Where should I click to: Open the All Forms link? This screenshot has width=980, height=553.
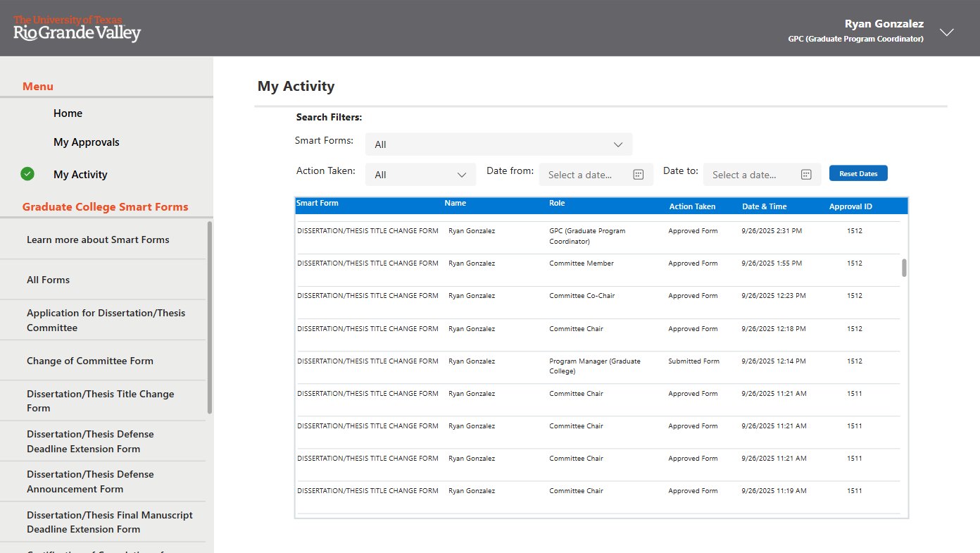point(48,280)
